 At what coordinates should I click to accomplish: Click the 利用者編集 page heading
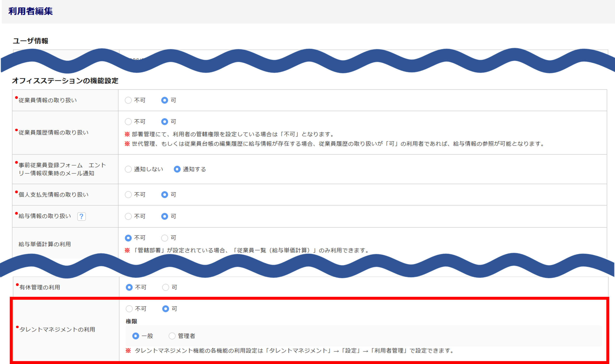pyautogui.click(x=31, y=11)
